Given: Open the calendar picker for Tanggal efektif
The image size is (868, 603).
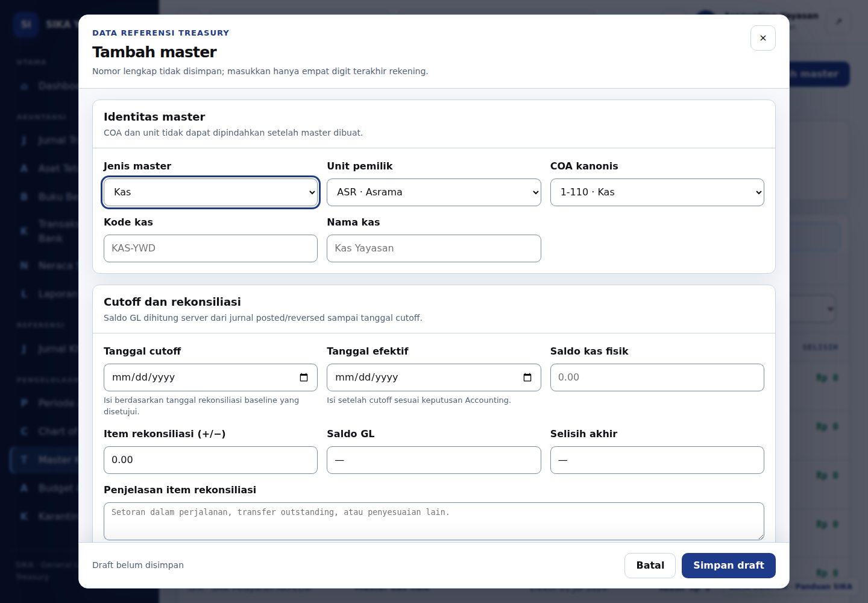Looking at the screenshot, I should tap(527, 377).
